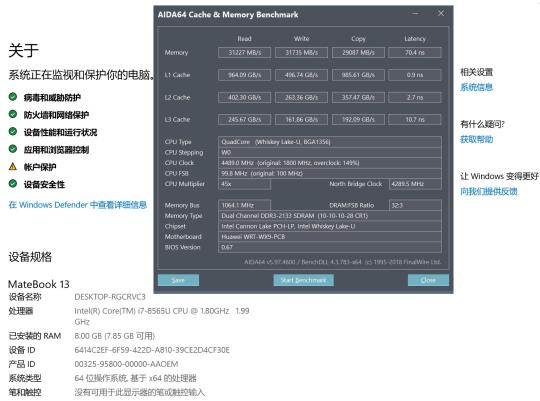Select device ID 6414C2EF-6F59-422D-A810-39CE2D4CF30E

[152, 350]
